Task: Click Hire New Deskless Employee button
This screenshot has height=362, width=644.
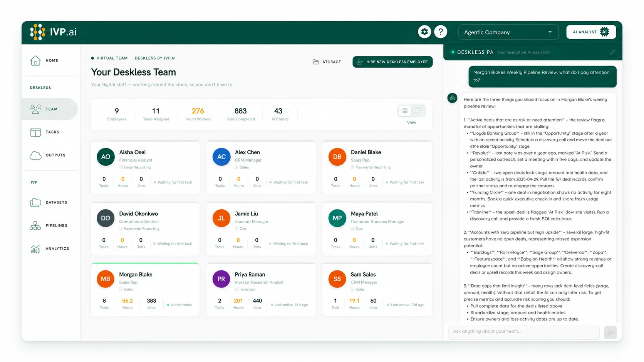Action: point(392,62)
